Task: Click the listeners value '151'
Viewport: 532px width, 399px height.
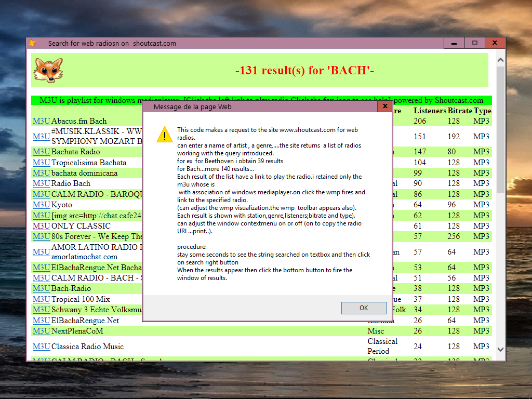Action: pyautogui.click(x=420, y=137)
